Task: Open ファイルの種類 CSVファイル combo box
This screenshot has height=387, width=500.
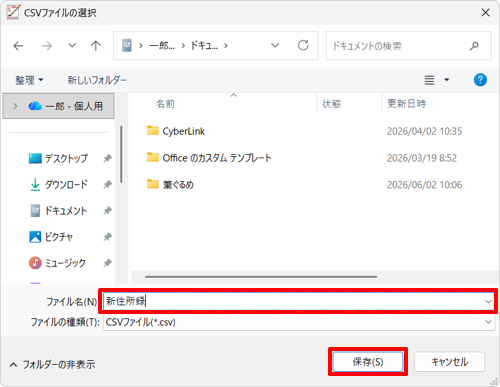Action: coord(299,322)
